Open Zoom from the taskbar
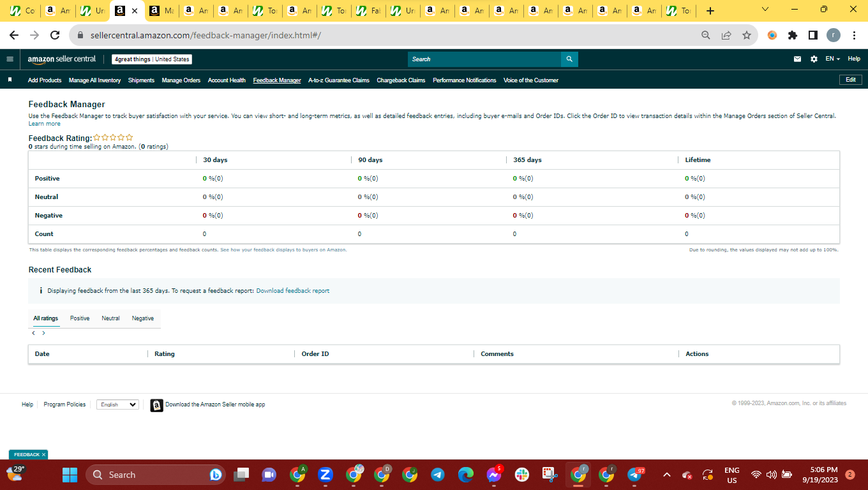Screen dimensions: 868x490 [x=325, y=475]
